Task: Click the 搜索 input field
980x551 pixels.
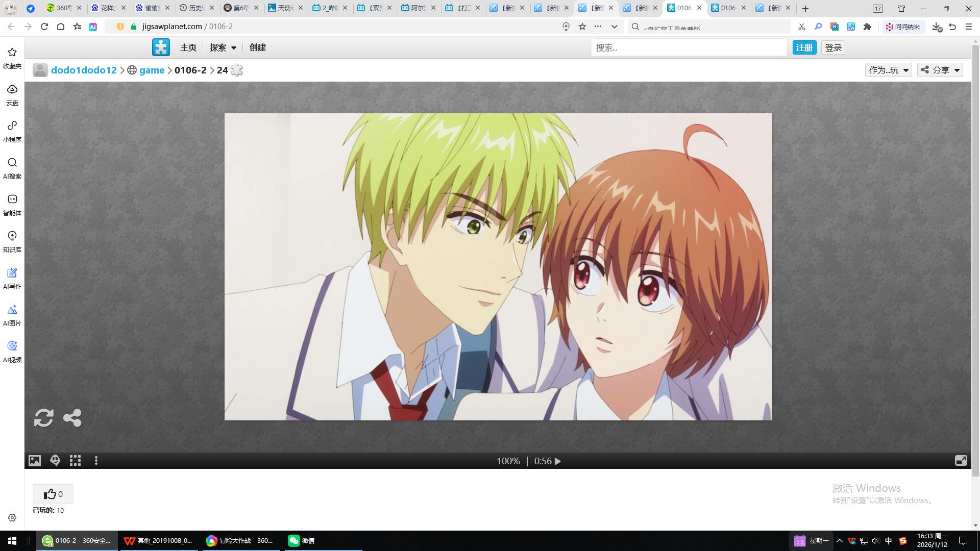Action: [x=688, y=47]
